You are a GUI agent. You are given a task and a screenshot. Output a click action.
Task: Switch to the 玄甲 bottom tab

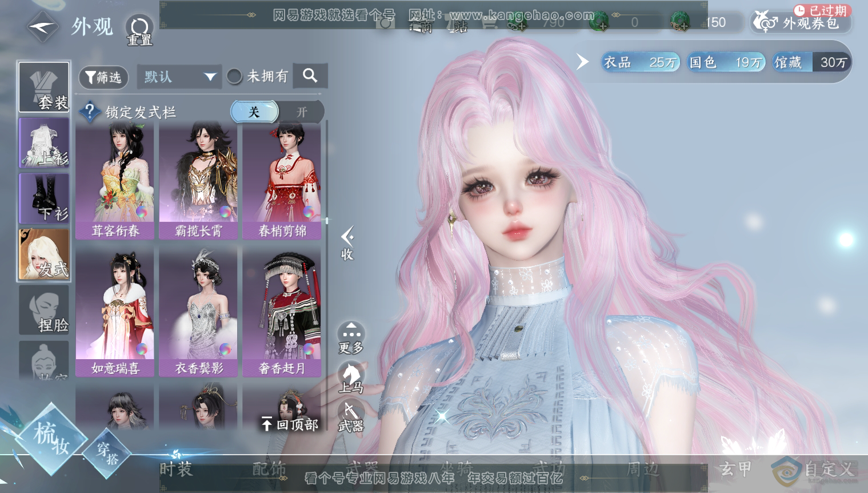736,469
